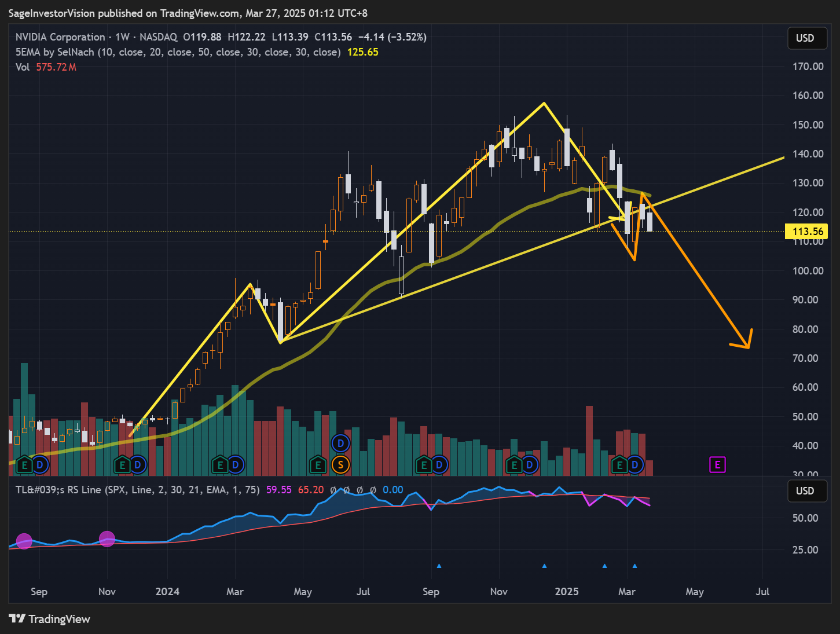Click the 170.00 price axis label

pyautogui.click(x=808, y=67)
